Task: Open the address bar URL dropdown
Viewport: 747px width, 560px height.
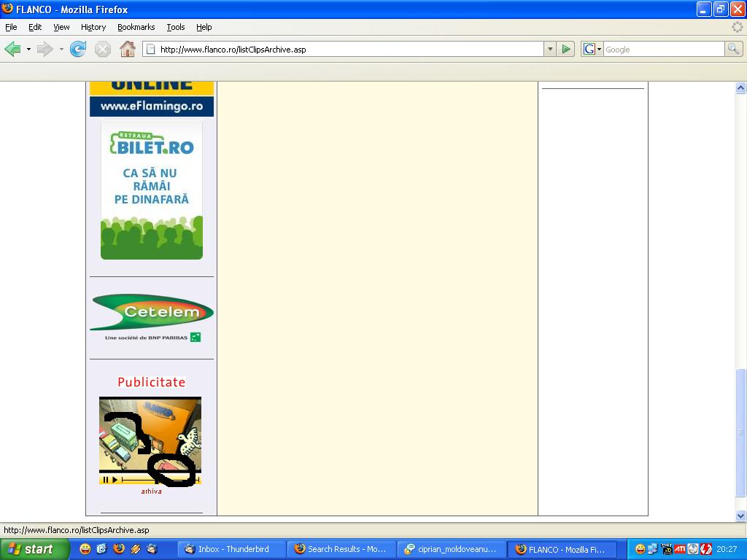Action: coord(550,49)
